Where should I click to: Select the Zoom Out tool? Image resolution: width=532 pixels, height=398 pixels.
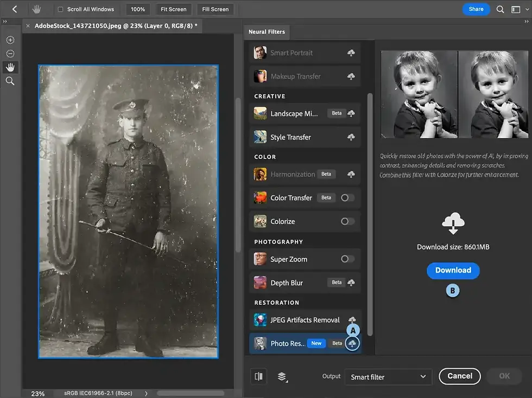(10, 54)
